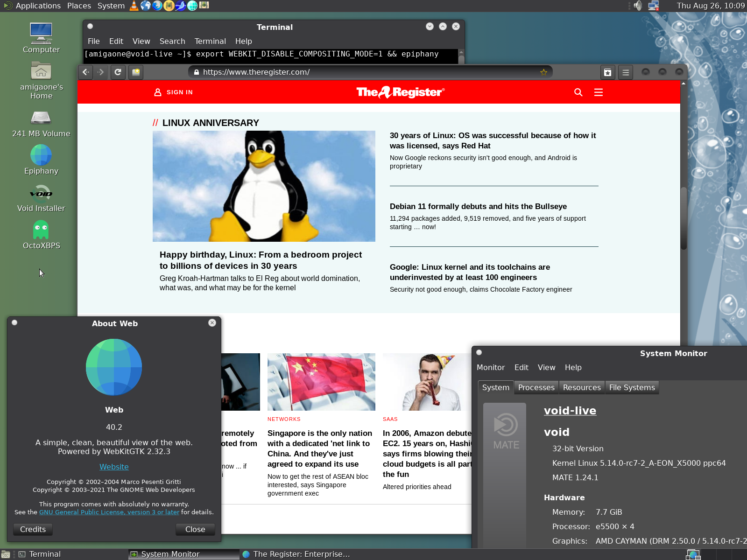Screen dimensions: 747x560
Task: Open the Terminal Help menu
Action: tap(244, 41)
